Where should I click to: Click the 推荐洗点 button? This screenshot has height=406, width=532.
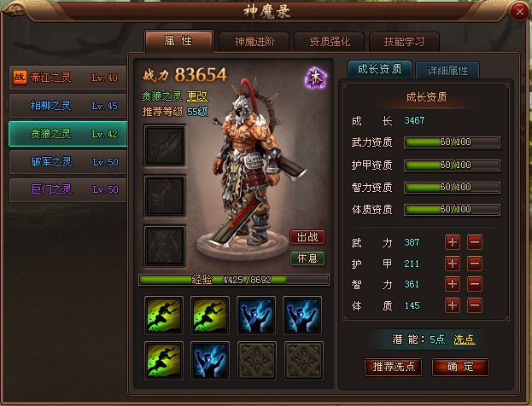[393, 367]
